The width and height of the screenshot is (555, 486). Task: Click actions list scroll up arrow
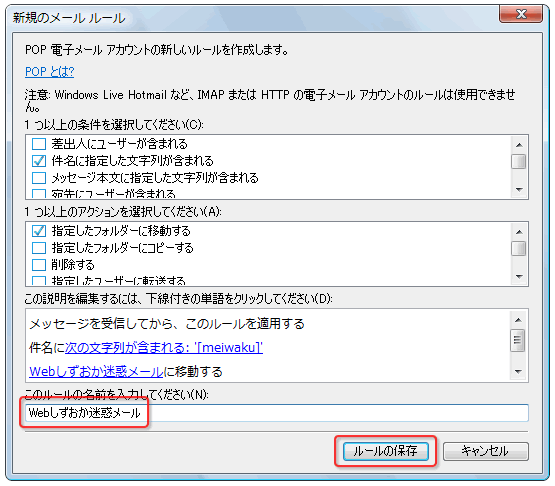point(519,232)
